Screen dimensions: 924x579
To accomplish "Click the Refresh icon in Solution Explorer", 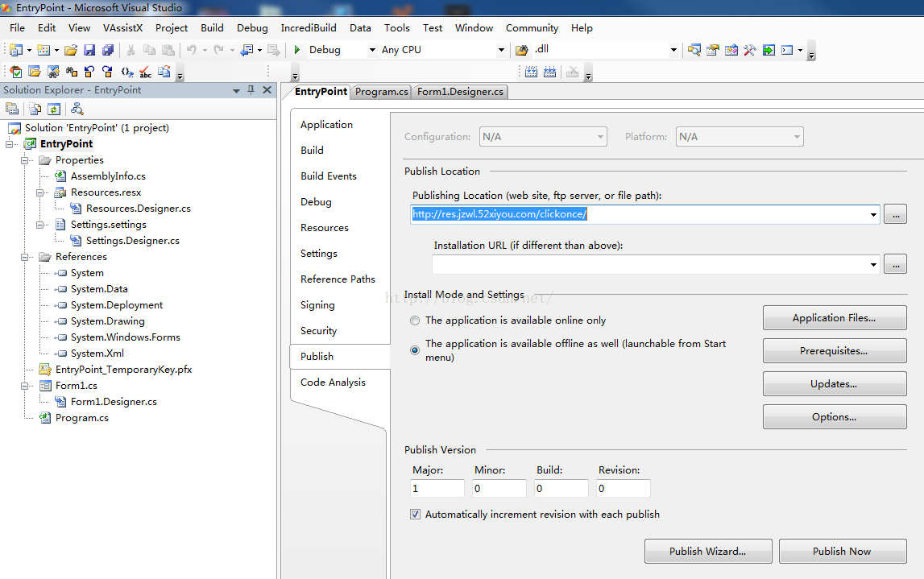I will pos(54,109).
